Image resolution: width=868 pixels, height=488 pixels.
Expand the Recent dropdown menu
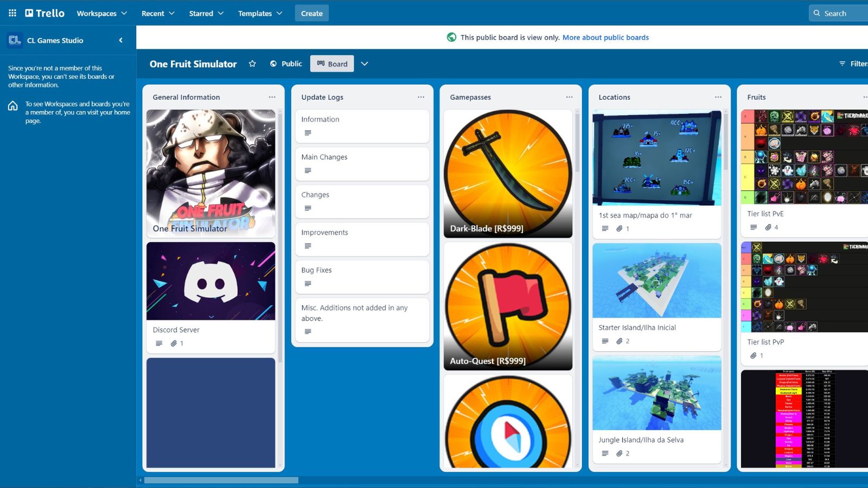pos(158,13)
